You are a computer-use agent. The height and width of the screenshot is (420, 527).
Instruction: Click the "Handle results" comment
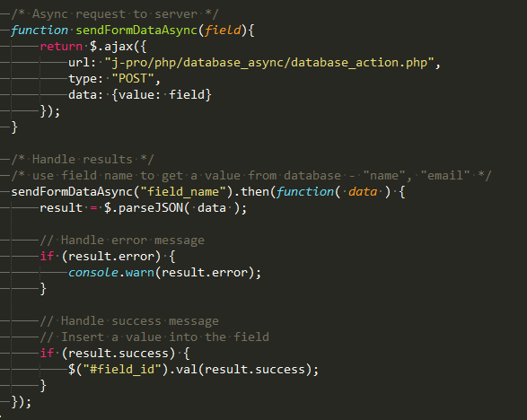83,159
